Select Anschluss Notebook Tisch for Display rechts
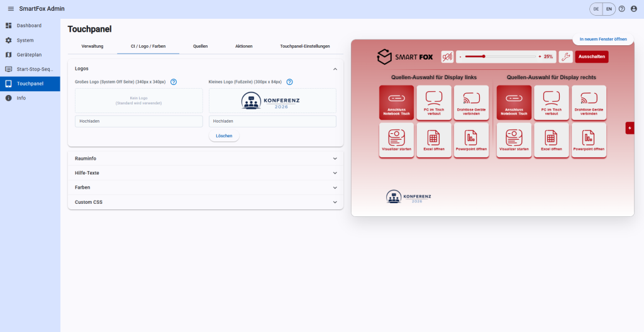644x332 pixels. (514, 102)
